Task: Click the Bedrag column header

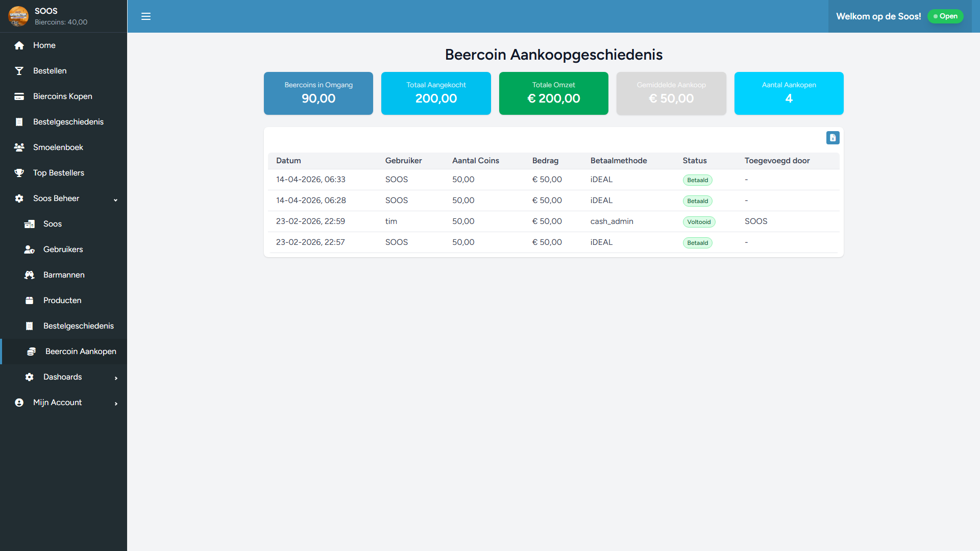Action: (545, 161)
